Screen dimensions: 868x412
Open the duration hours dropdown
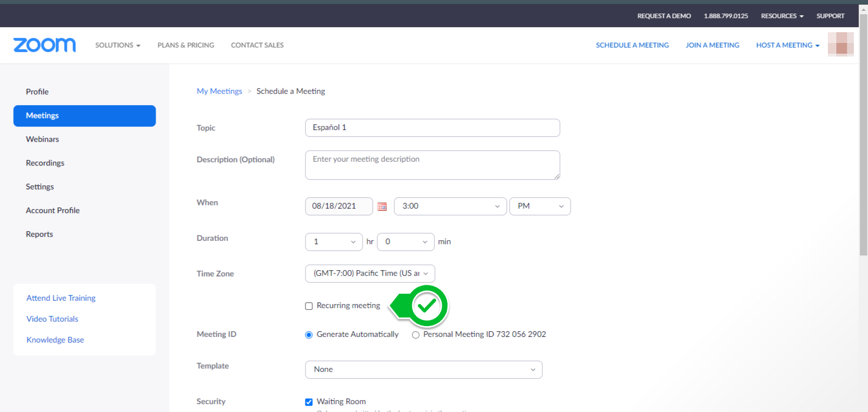coord(334,242)
